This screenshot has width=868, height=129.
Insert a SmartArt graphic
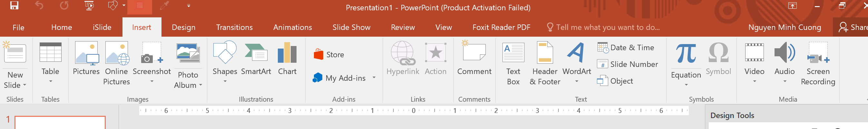tap(256, 59)
